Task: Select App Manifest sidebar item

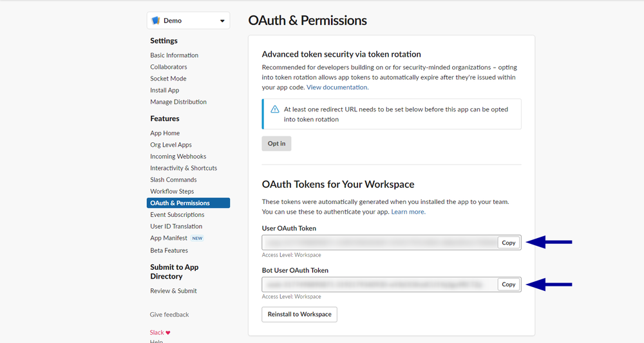Action: point(169,238)
